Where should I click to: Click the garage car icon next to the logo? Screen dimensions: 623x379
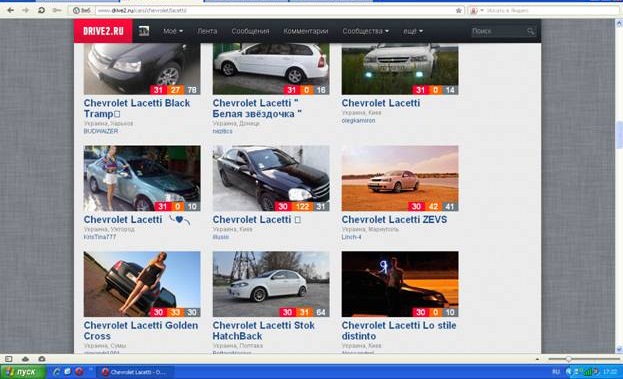click(143, 31)
